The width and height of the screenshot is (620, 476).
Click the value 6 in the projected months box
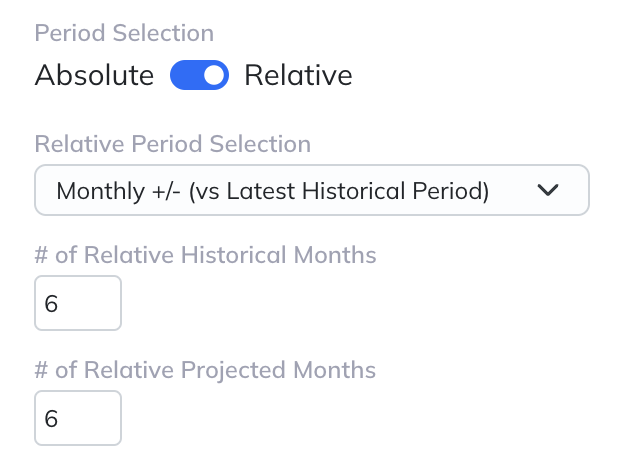click(52, 419)
